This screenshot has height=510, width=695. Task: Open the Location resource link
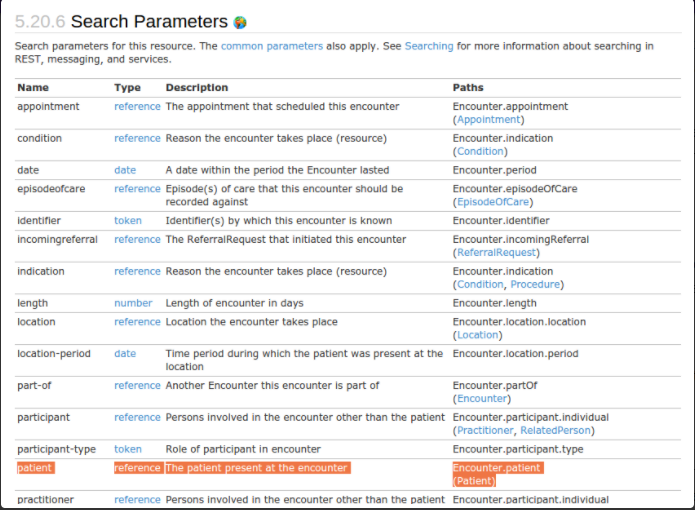coord(477,335)
